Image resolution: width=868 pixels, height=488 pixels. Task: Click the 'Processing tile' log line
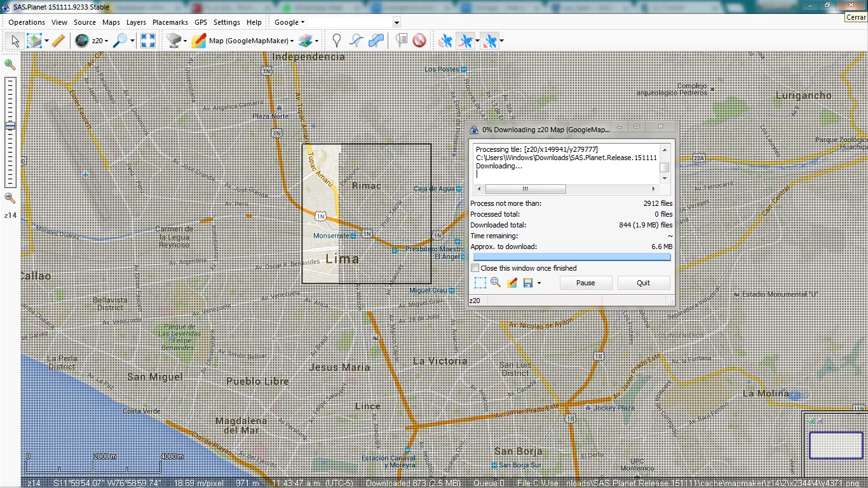point(537,149)
